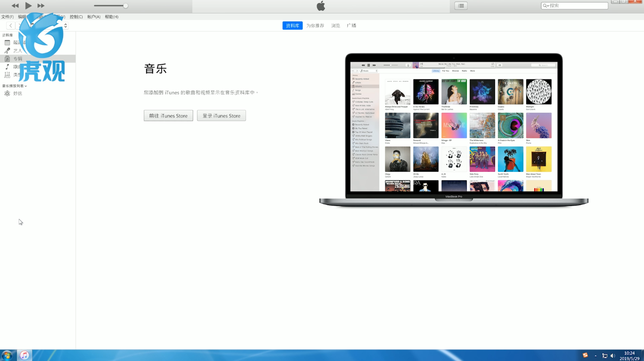Switch to the 广播 tab

tap(352, 26)
